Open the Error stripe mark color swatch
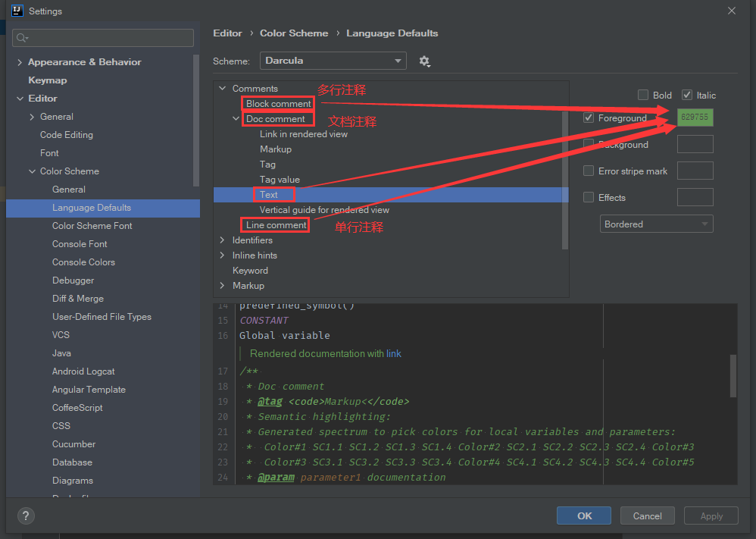 tap(695, 171)
